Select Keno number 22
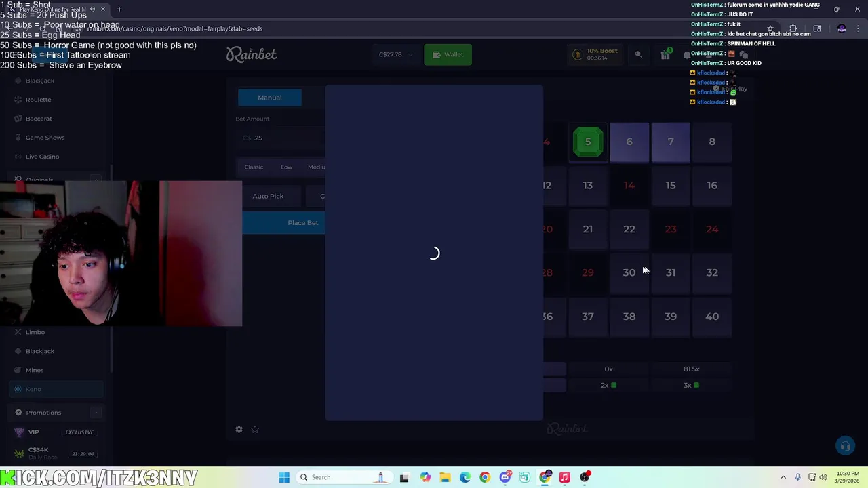The width and height of the screenshot is (868, 488). coord(629,229)
